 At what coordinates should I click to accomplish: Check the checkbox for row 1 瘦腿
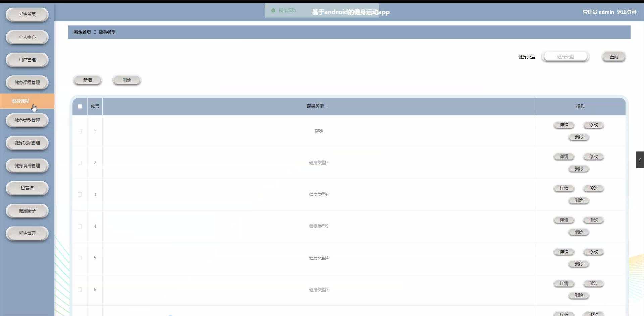click(x=80, y=131)
